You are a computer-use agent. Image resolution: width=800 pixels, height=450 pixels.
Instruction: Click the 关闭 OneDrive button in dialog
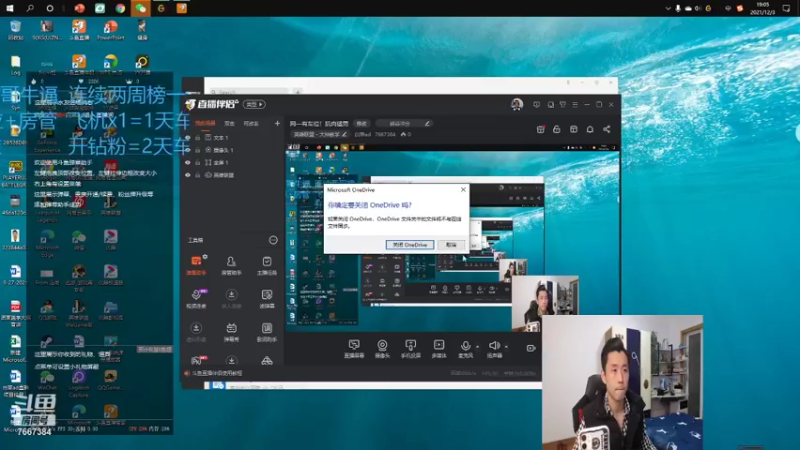click(410, 245)
